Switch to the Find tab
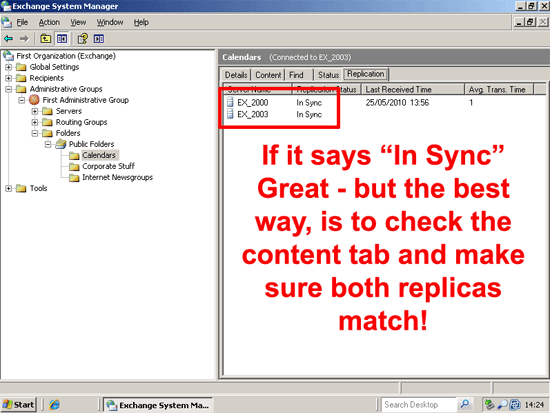Screen dimensions: 550x413 click(296, 75)
